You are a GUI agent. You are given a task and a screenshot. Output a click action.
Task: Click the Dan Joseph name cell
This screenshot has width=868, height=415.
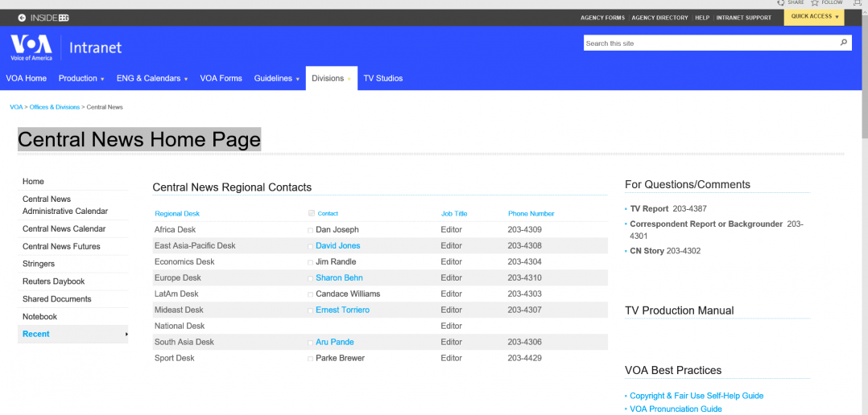(x=337, y=230)
